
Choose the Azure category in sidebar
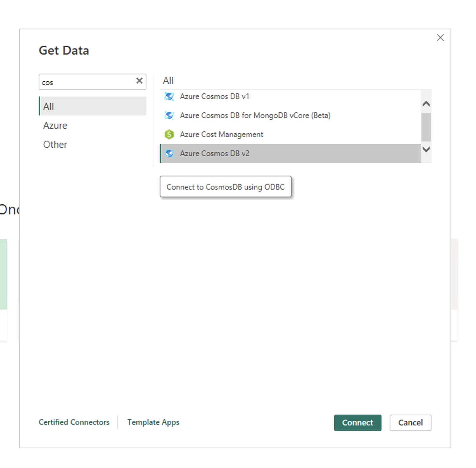point(93,126)
